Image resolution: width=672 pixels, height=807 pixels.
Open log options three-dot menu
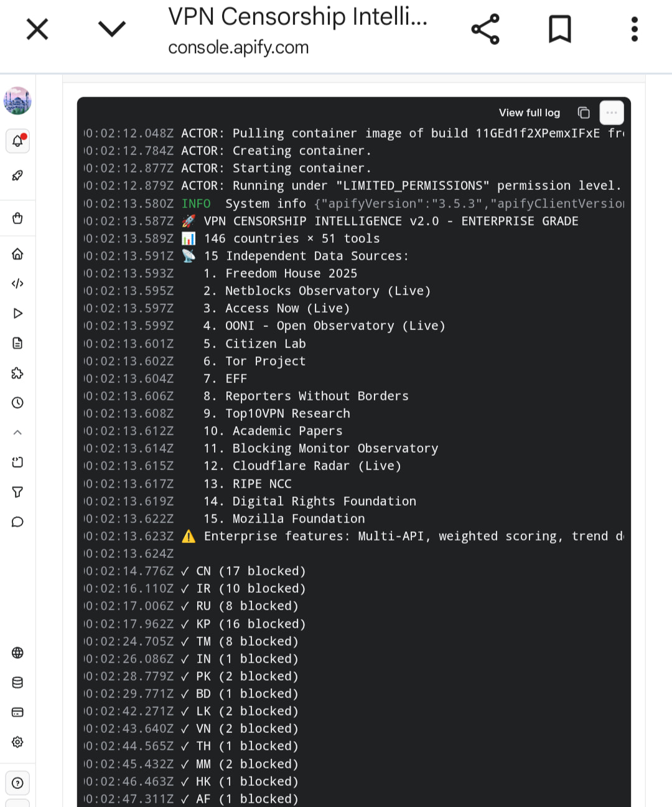(x=611, y=113)
